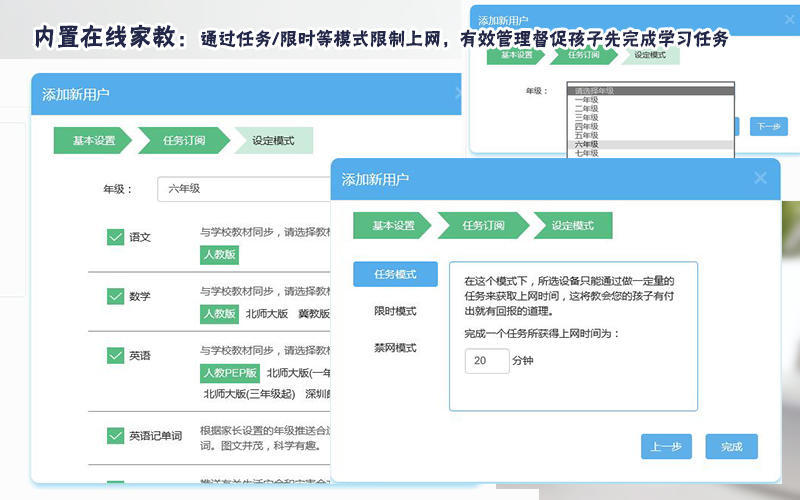Select 人教版 textbook under 数学

tap(219, 314)
